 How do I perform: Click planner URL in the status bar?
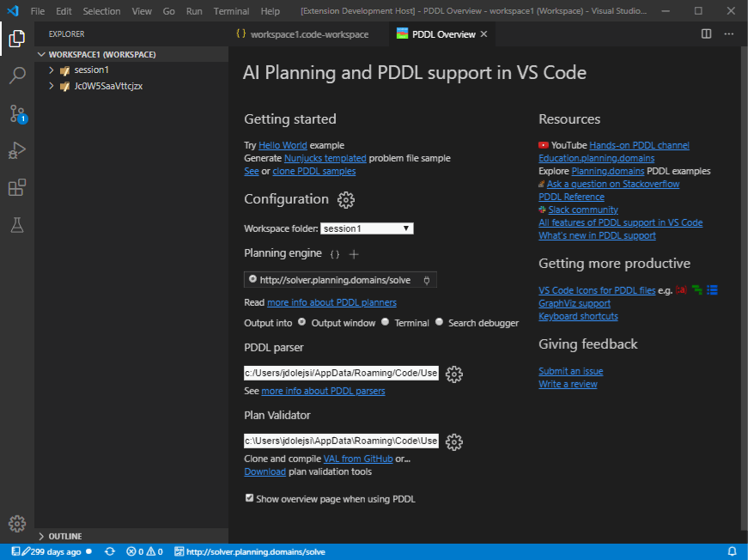coord(250,552)
